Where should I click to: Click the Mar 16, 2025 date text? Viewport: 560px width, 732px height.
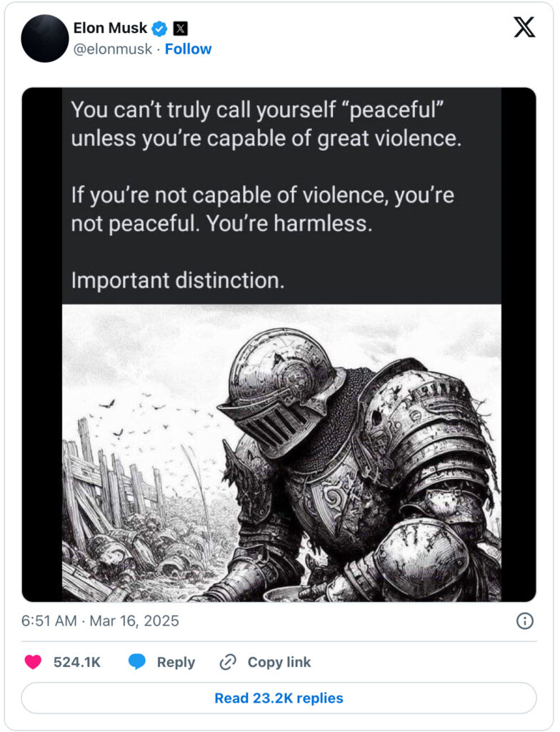134,620
